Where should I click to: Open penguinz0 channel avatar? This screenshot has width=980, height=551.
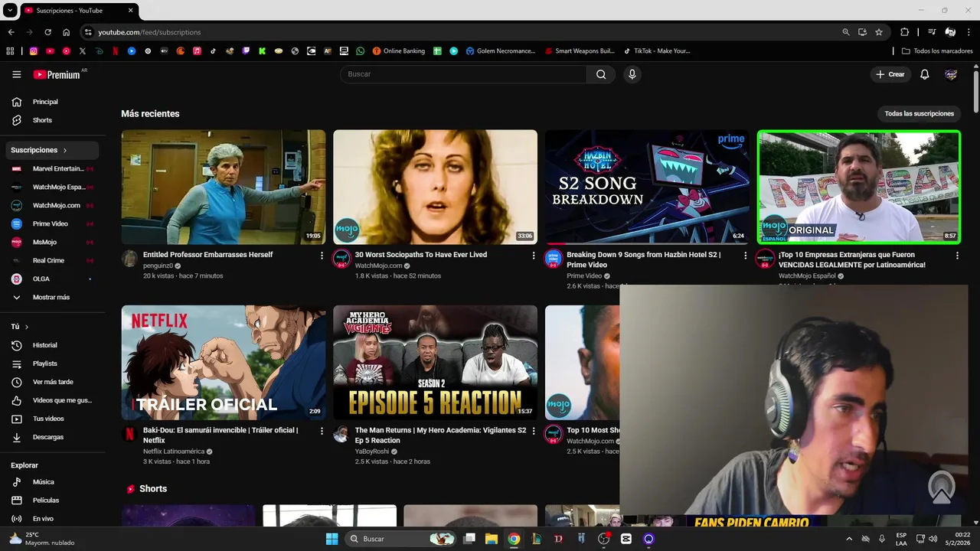129,258
